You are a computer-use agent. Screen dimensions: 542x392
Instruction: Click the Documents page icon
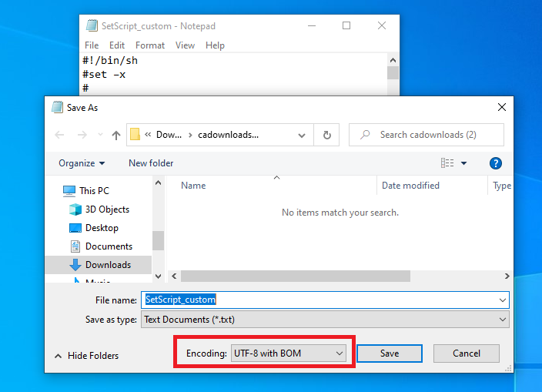click(75, 246)
